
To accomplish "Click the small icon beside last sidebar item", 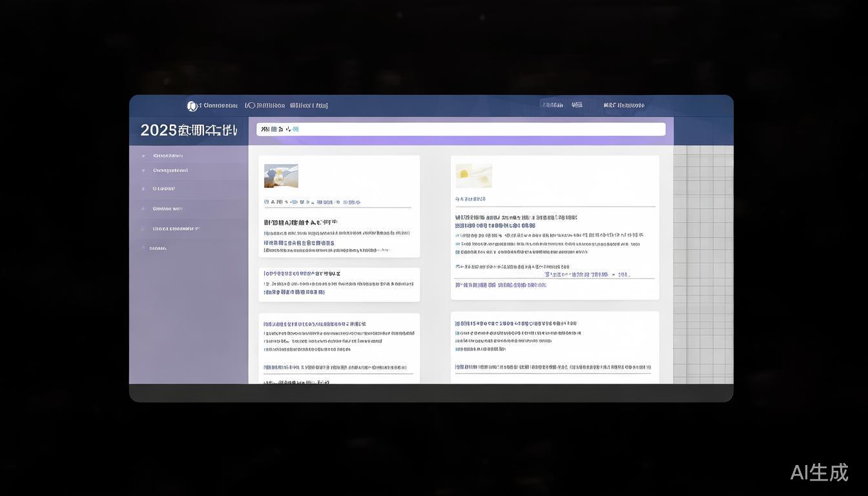I will click(143, 248).
